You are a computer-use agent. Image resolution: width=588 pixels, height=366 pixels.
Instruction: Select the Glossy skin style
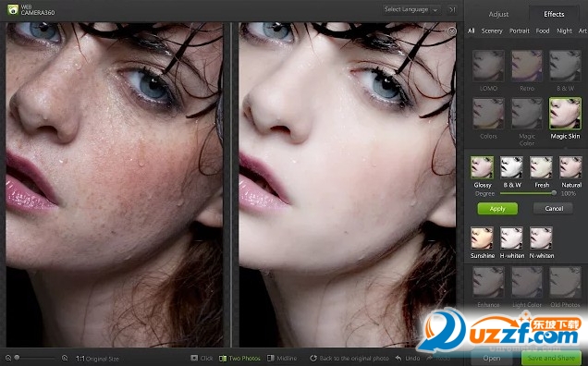point(483,167)
